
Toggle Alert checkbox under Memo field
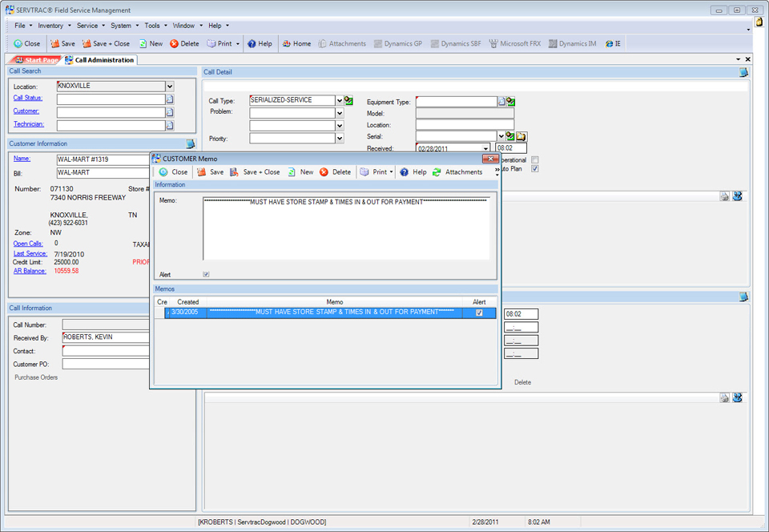pyautogui.click(x=206, y=275)
